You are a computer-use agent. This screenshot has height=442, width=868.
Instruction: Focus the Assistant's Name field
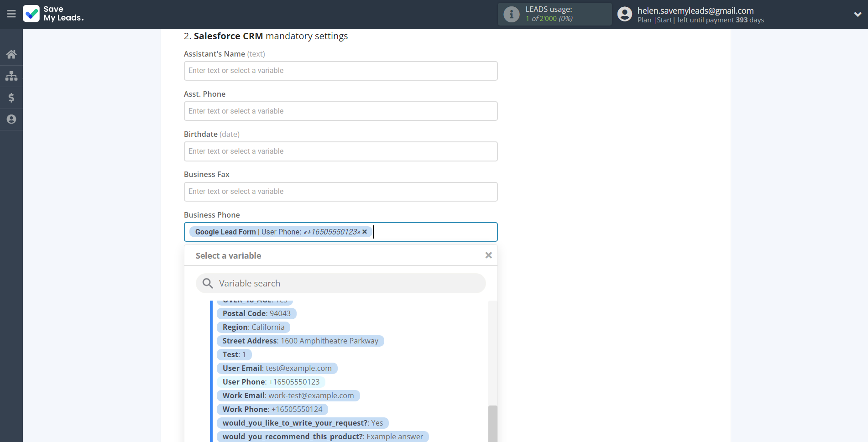point(340,71)
